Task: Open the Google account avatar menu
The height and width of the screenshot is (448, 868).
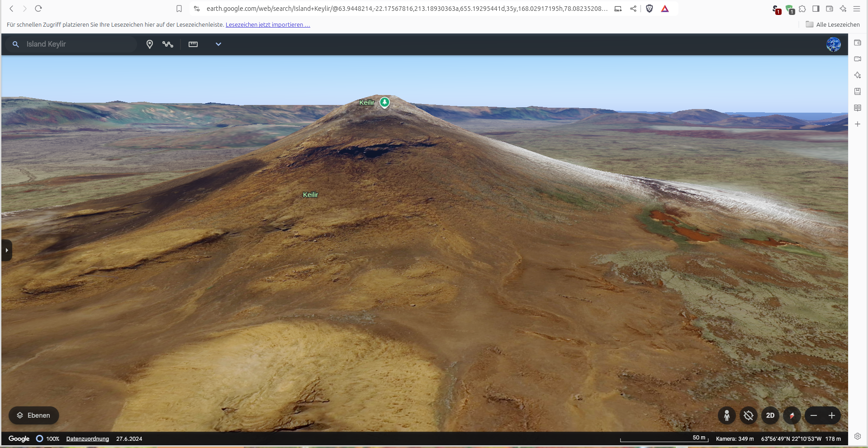Action: (x=834, y=44)
